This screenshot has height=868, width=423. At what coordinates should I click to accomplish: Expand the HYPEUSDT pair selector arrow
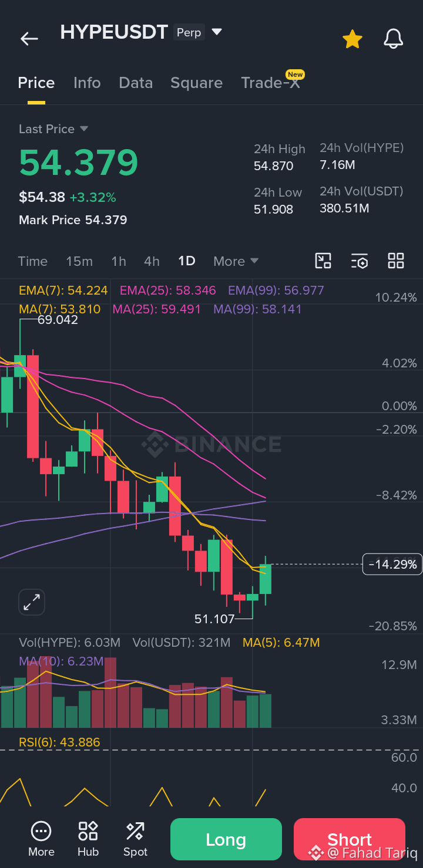click(x=217, y=32)
